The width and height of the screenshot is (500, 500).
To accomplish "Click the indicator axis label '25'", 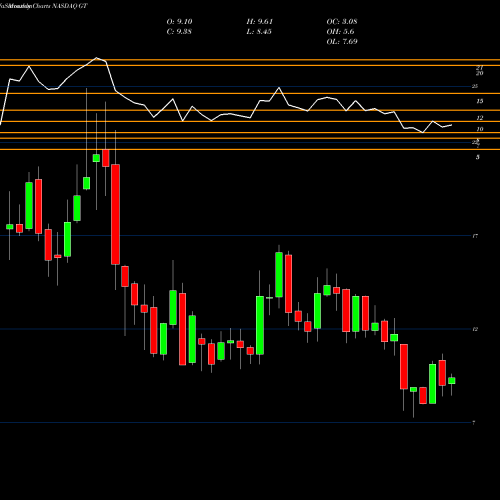I will click(475, 86).
